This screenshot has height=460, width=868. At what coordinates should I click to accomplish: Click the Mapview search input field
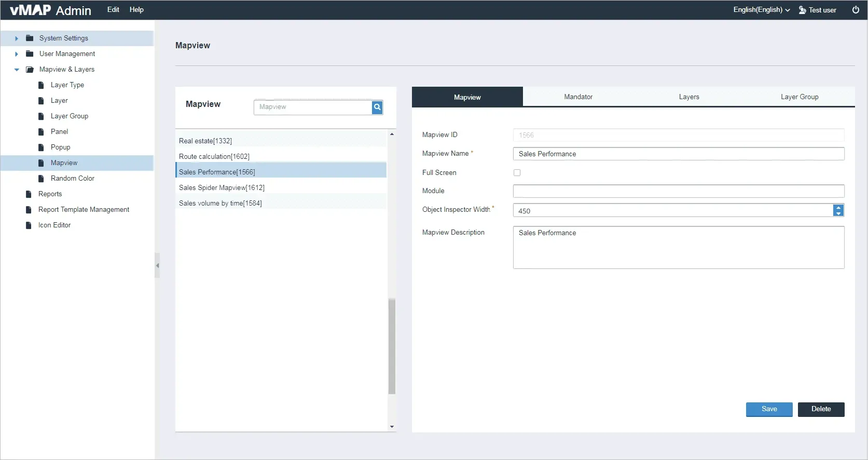pos(313,107)
